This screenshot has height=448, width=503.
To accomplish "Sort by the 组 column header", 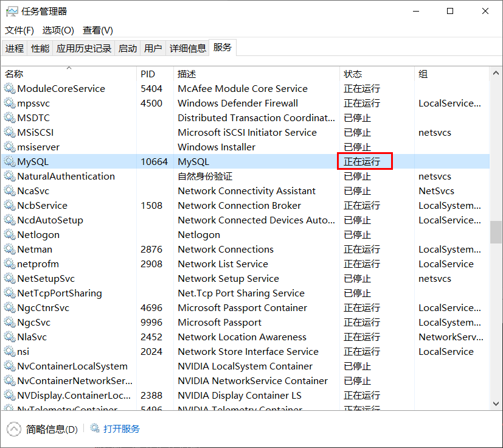I will 452,74.
